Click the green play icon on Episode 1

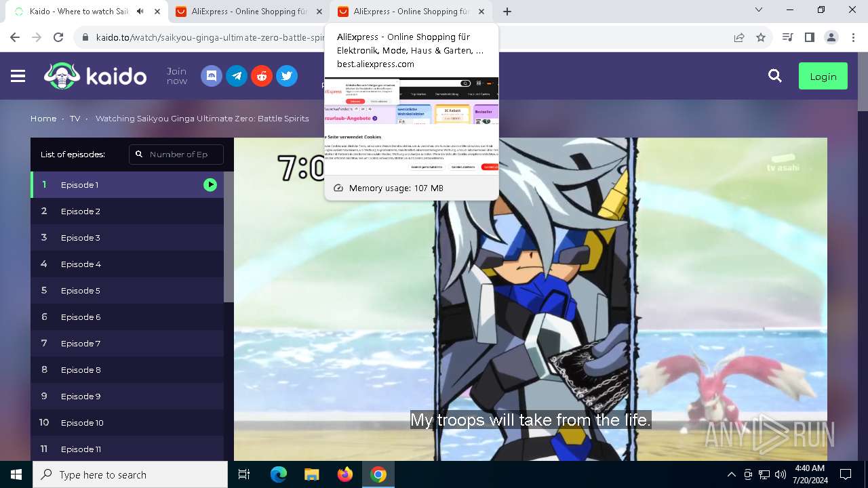click(x=210, y=184)
